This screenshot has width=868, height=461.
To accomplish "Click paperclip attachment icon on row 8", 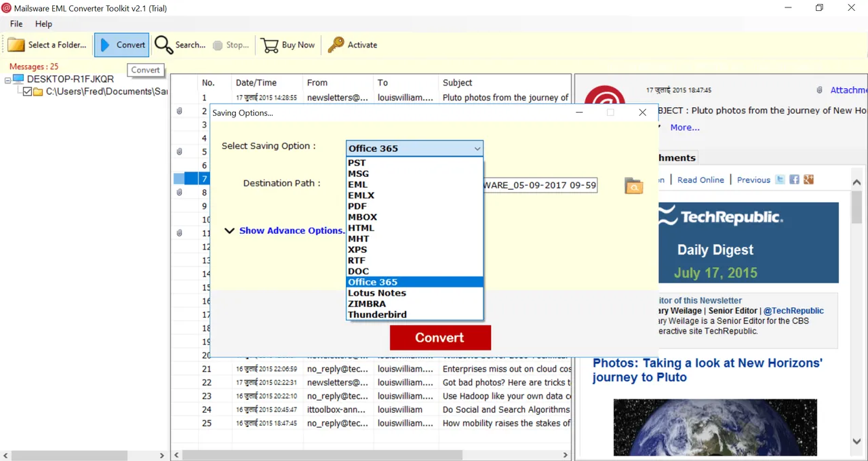I will [x=179, y=193].
